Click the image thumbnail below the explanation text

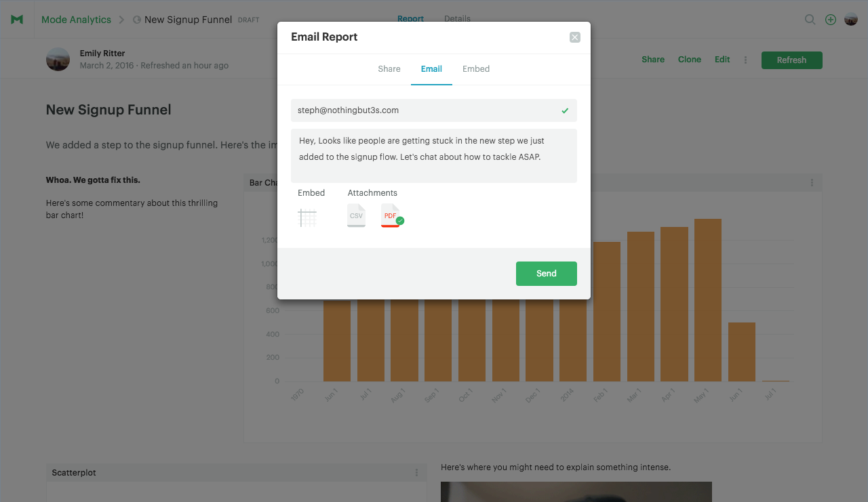576,492
